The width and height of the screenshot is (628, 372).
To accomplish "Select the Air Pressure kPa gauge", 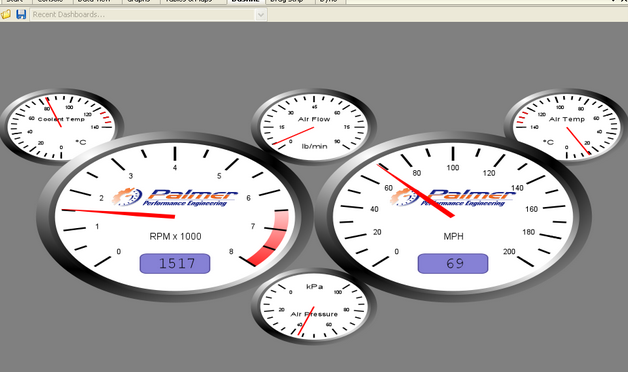I will tap(314, 307).
